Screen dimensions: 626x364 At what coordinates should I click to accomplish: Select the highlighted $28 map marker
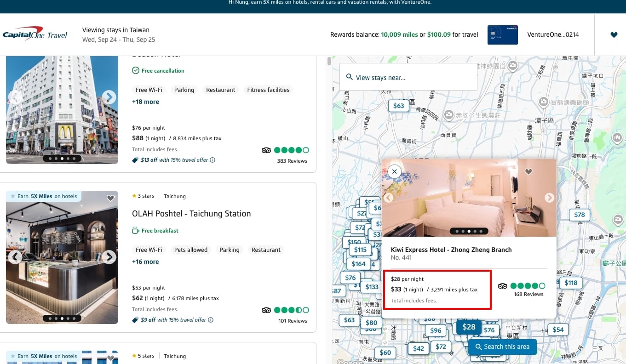[469, 327]
